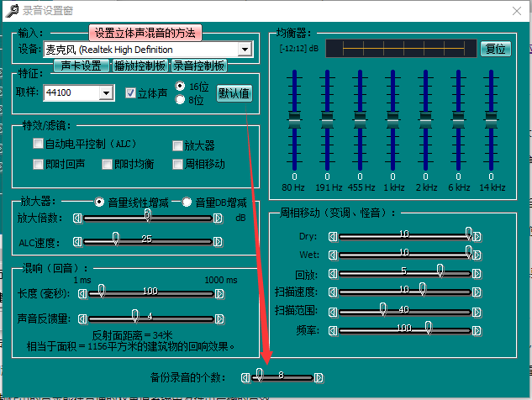Toggle the 立体声 stereo checkbox
This screenshot has height=400, width=532.
130,93
